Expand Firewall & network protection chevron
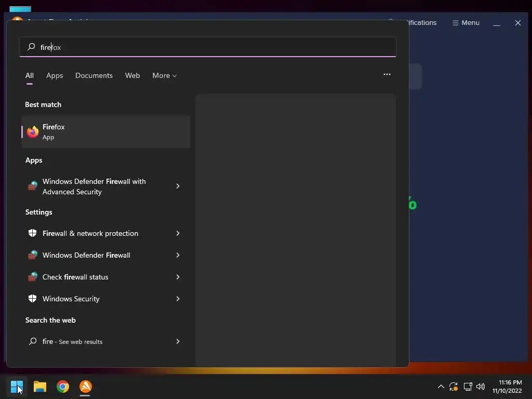The width and height of the screenshot is (532, 399). 178,233
